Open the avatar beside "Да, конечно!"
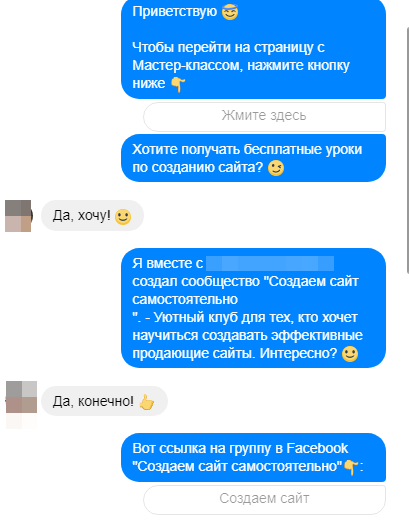 point(21,397)
